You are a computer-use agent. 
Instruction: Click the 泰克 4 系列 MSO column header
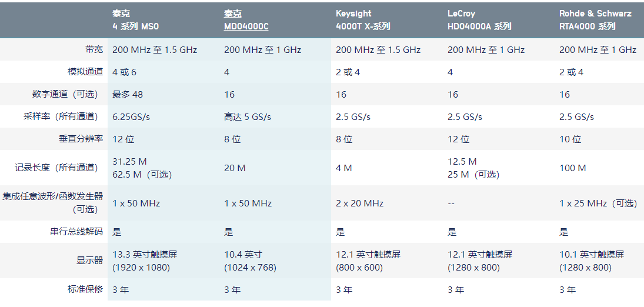[x=136, y=20]
